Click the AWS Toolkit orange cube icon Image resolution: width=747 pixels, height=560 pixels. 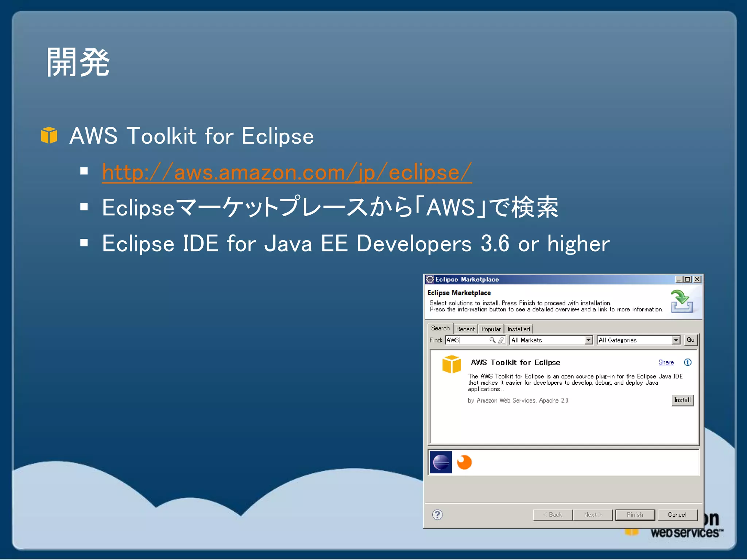click(x=452, y=364)
